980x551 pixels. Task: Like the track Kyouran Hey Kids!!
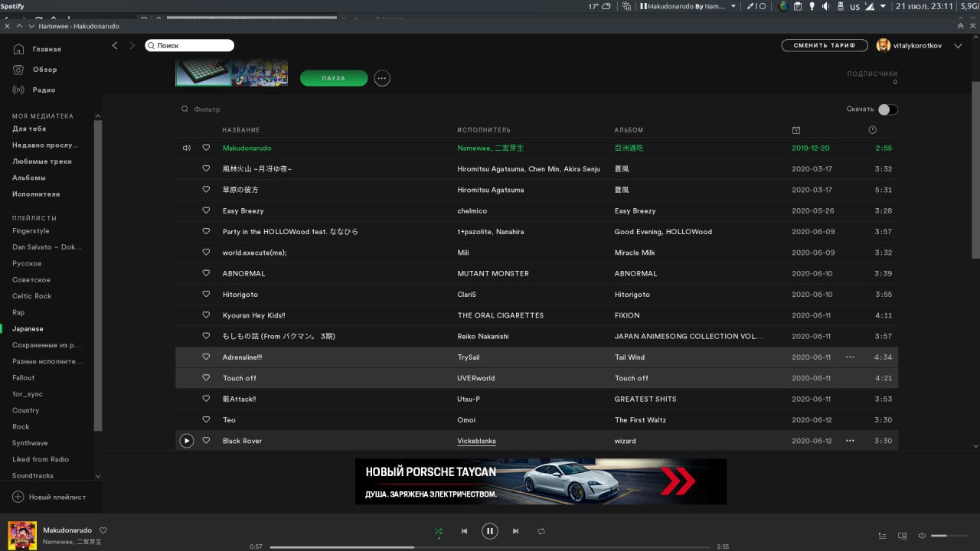[206, 315]
